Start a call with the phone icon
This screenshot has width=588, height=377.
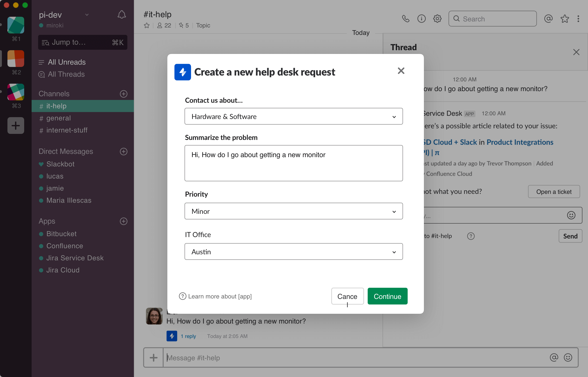coord(406,19)
